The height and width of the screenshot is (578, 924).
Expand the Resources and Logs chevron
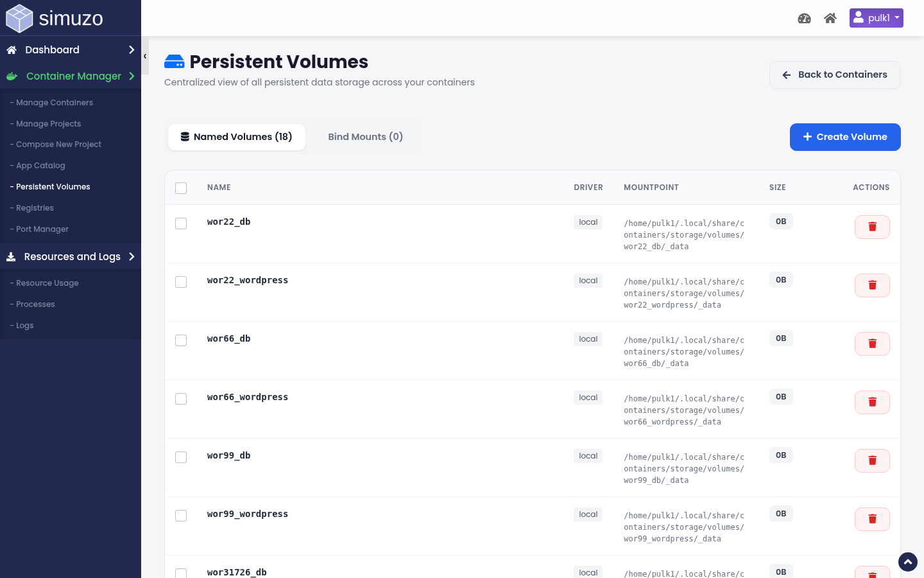click(132, 257)
